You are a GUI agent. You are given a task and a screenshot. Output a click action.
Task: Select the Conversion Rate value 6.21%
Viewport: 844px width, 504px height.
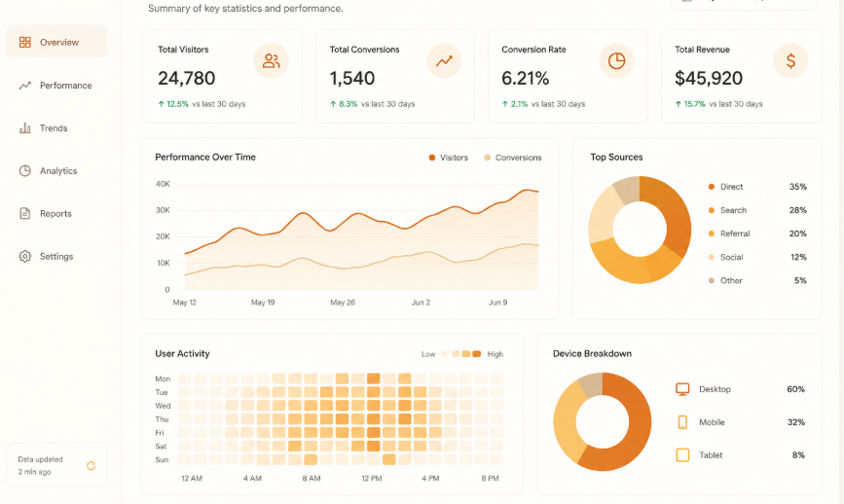point(526,79)
